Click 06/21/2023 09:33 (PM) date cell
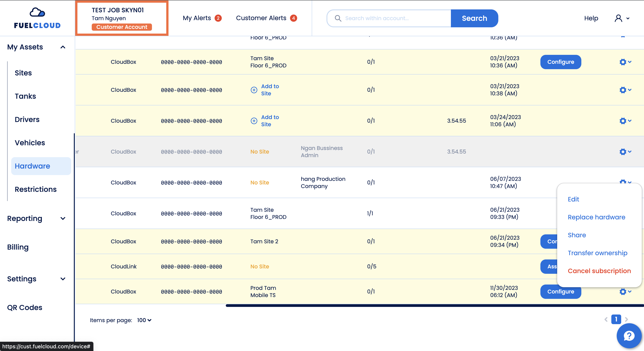 coord(505,213)
